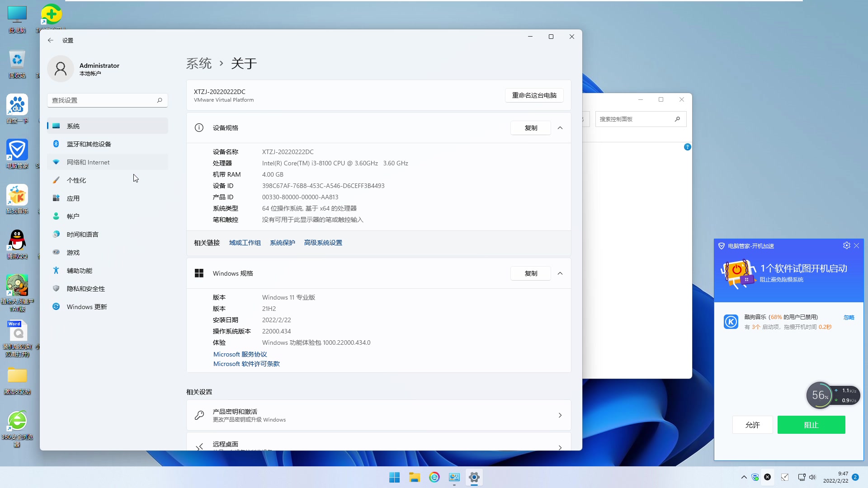Click the network tray icon
This screenshot has width=868, height=488.
pos(802,477)
